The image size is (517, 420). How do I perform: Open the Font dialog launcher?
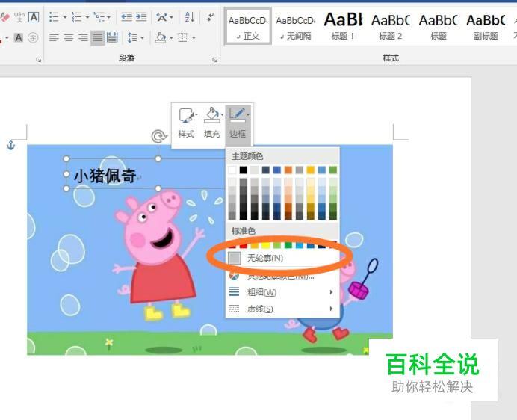[x=39, y=60]
